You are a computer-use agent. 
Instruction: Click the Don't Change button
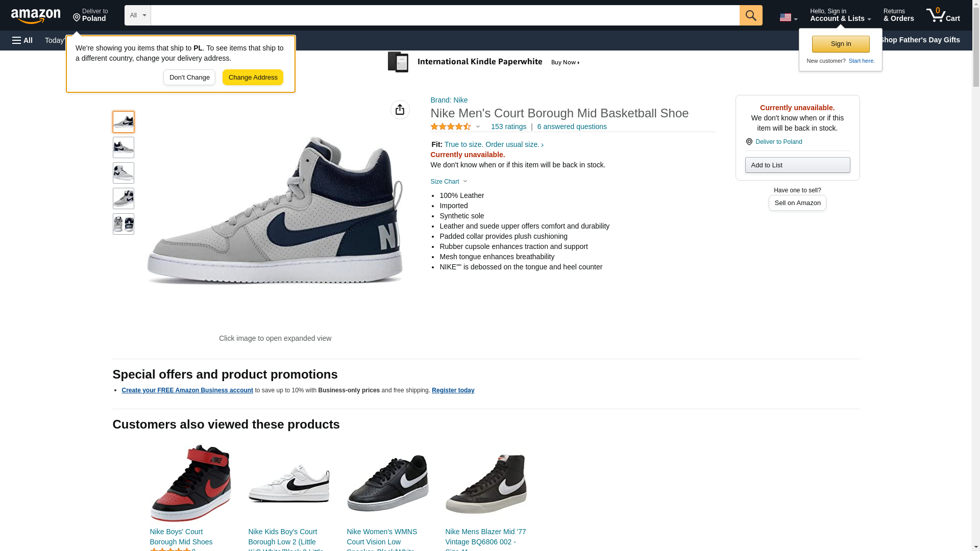pos(189,78)
